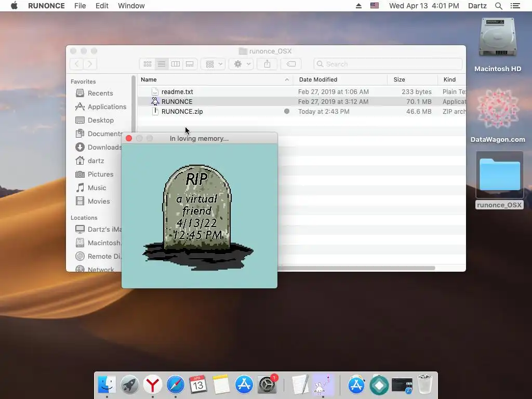The width and height of the screenshot is (532, 399).
Task: Close the In loving memory window
Action: [129, 138]
